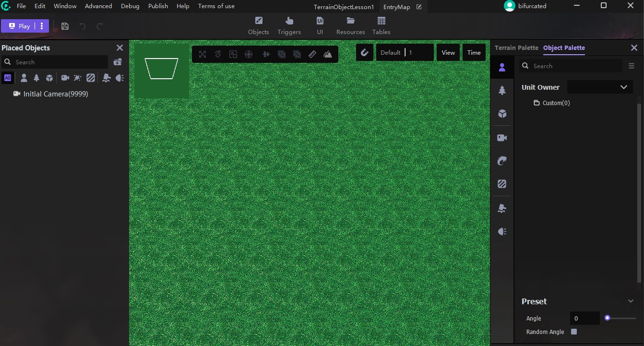Image resolution: width=644 pixels, height=346 pixels.
Task: Select the curved-arrow category in Object Palette sidebar
Action: point(502,161)
